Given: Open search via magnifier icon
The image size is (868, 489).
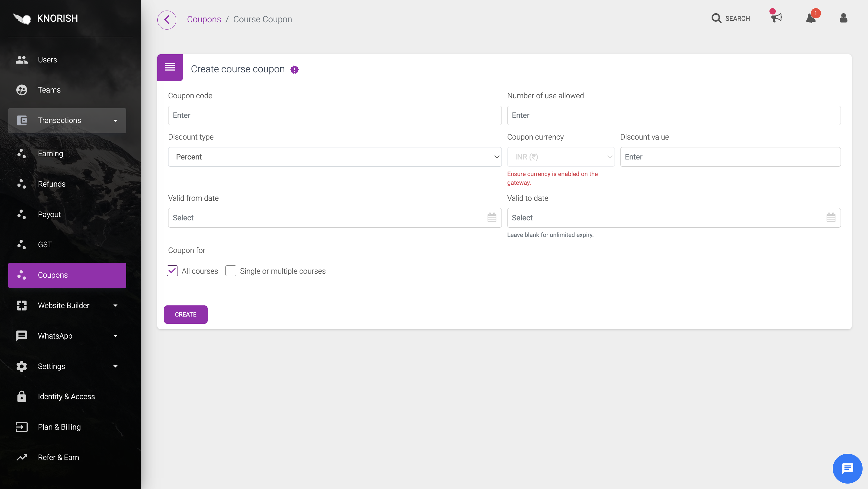Looking at the screenshot, I should [x=716, y=18].
